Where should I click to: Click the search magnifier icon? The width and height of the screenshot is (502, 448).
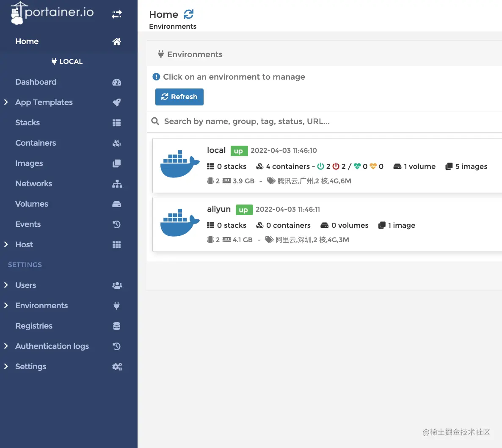[x=155, y=121]
